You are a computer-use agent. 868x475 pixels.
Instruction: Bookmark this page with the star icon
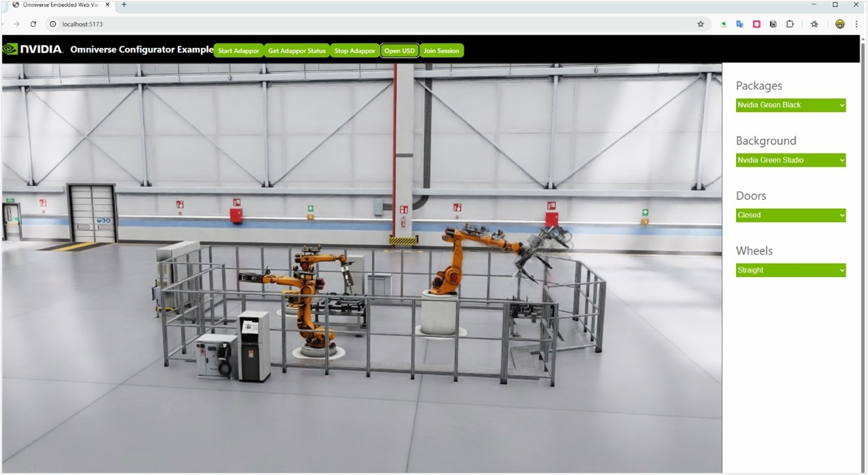click(x=700, y=24)
